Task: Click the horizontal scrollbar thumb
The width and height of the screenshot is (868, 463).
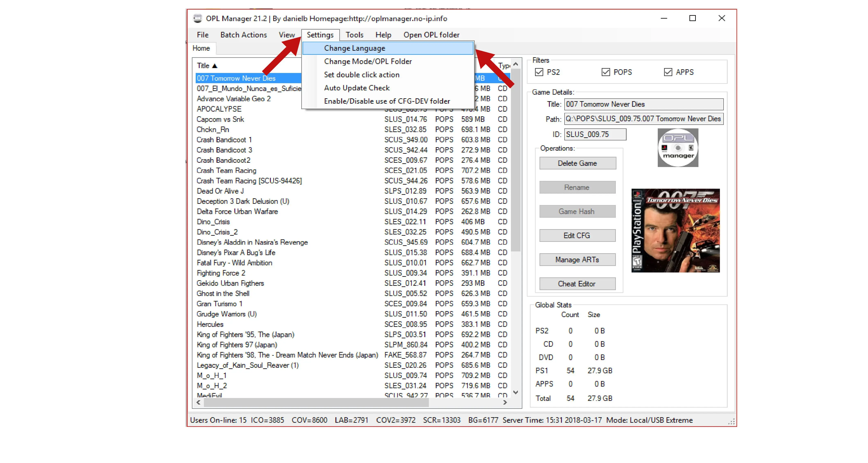Action: click(x=316, y=402)
